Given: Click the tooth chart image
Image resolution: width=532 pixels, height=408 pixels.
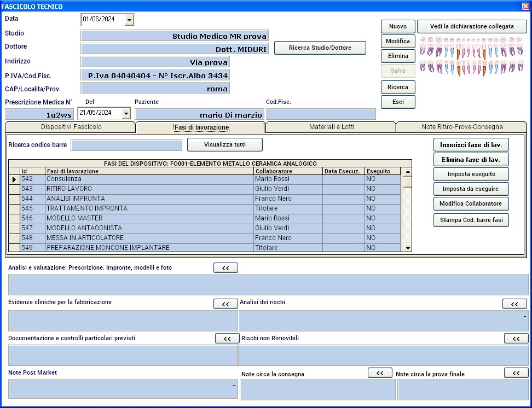Looking at the screenshot, I should pyautogui.click(x=472, y=56).
